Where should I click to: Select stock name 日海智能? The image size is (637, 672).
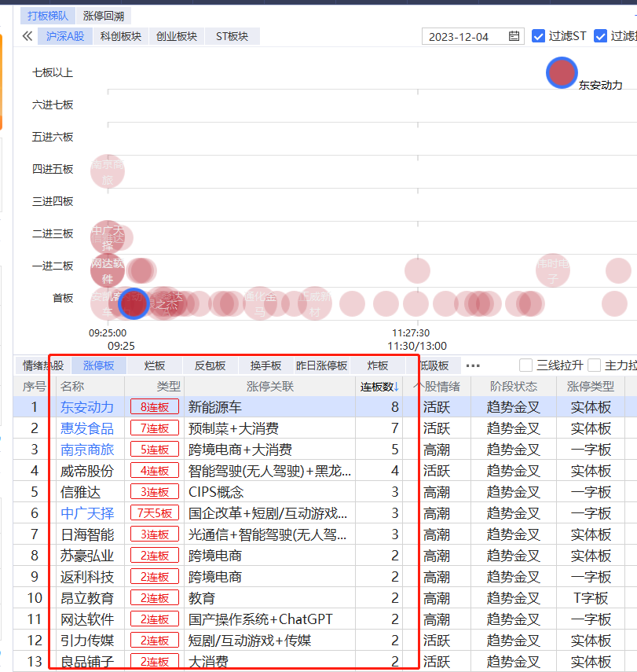(x=87, y=534)
